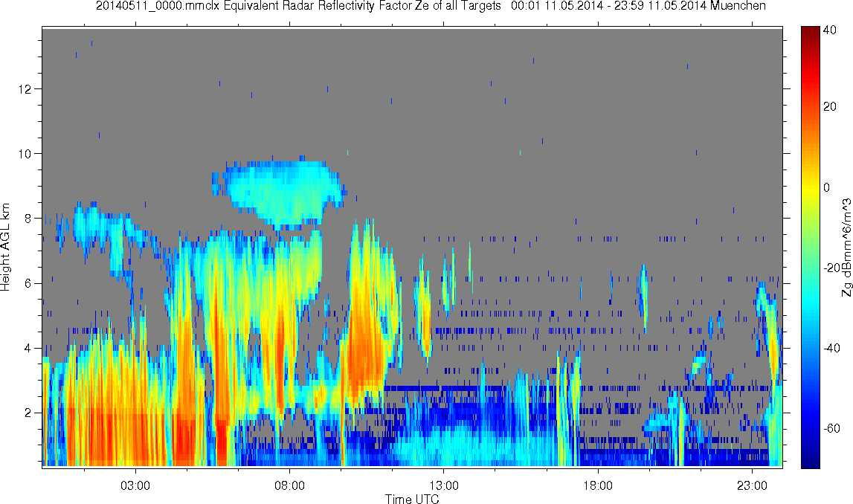
Task: Click the 'Zg dBmm^6/m^3' colorbar title
Action: tap(846, 248)
